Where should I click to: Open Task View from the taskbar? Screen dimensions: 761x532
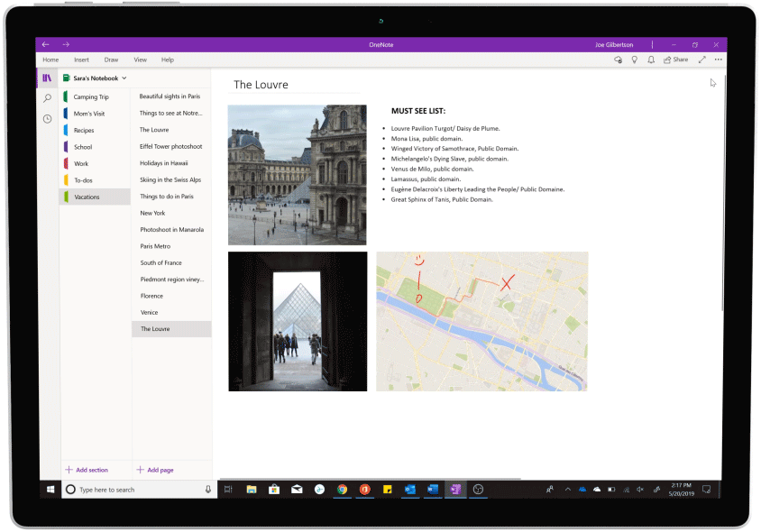pyautogui.click(x=228, y=490)
